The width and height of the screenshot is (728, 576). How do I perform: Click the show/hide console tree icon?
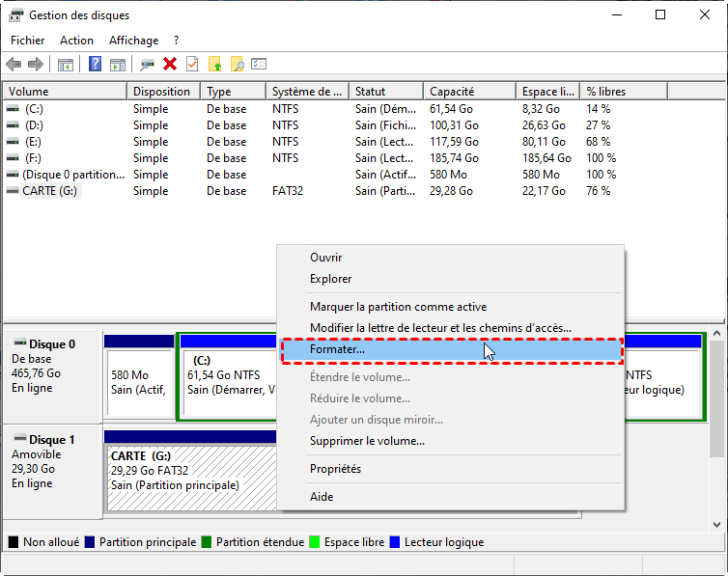click(x=66, y=65)
